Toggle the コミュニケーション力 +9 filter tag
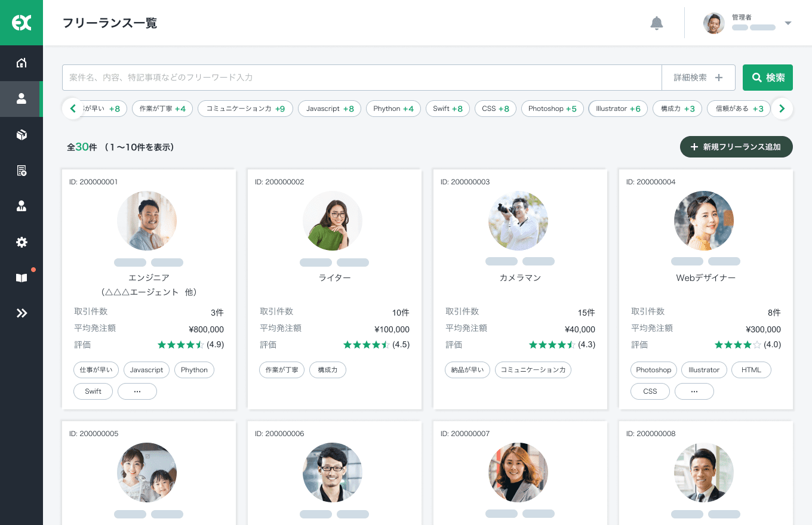The image size is (812, 525). 245,109
